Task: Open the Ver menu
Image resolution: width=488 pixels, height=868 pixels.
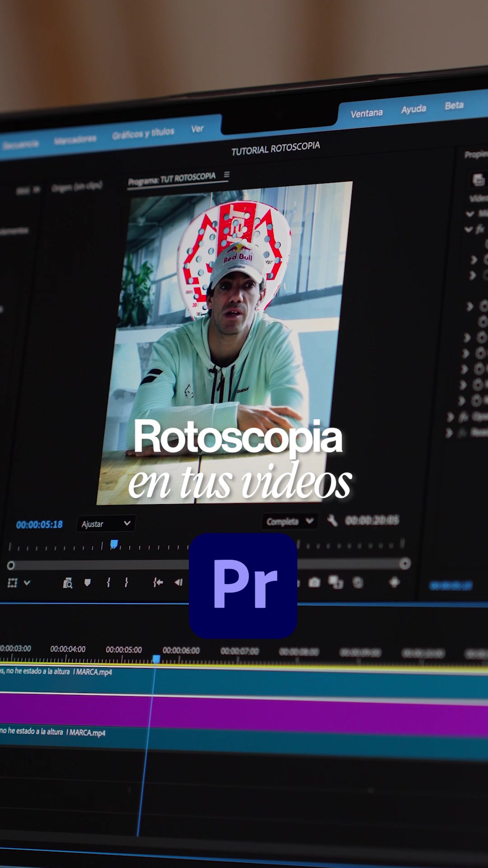Action: (x=197, y=129)
